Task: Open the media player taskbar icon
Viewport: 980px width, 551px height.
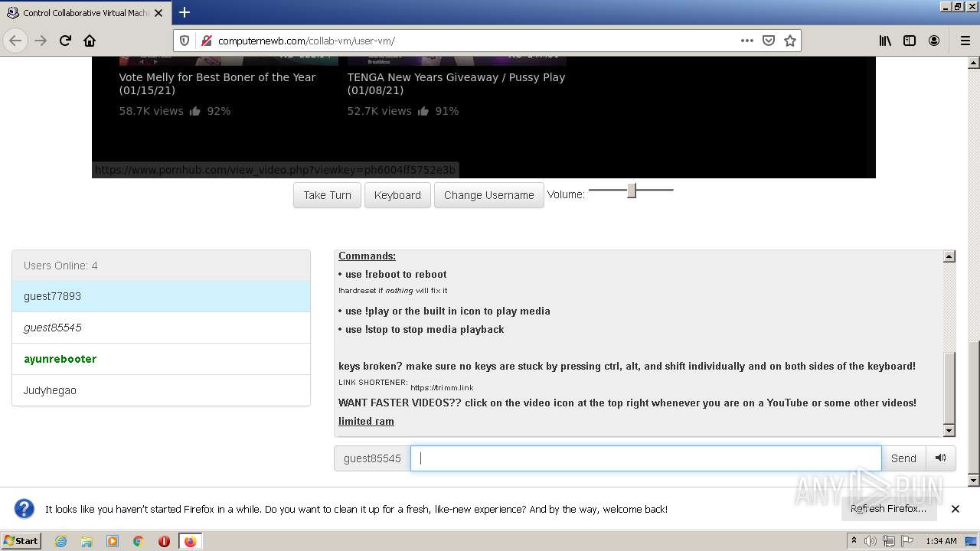Action: (x=113, y=541)
